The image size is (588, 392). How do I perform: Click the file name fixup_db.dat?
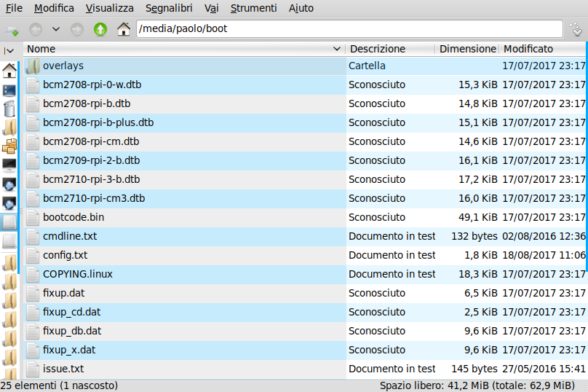72,331
